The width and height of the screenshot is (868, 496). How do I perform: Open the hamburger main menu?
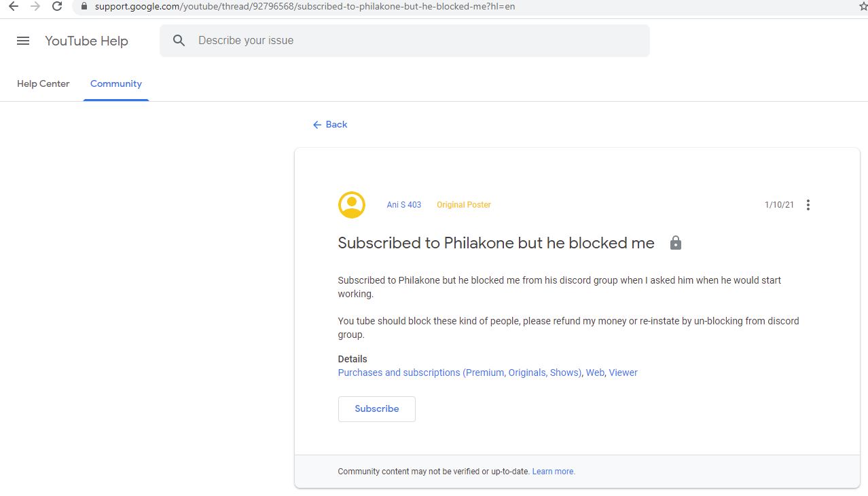(23, 41)
